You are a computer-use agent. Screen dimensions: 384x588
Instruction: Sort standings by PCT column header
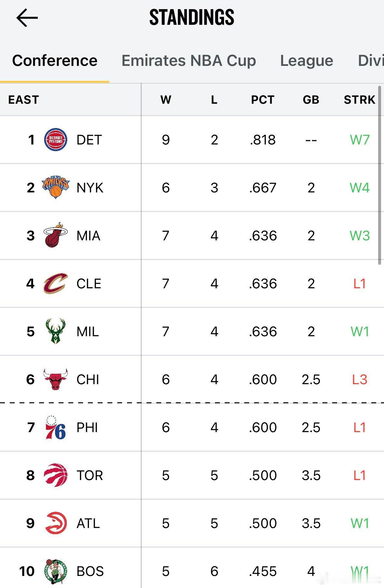(x=263, y=100)
